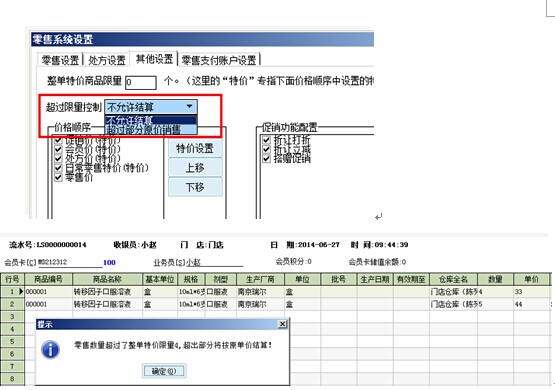Switch to the 零售支付账户设置 tab
This screenshot has height=390, width=555.
(219, 60)
